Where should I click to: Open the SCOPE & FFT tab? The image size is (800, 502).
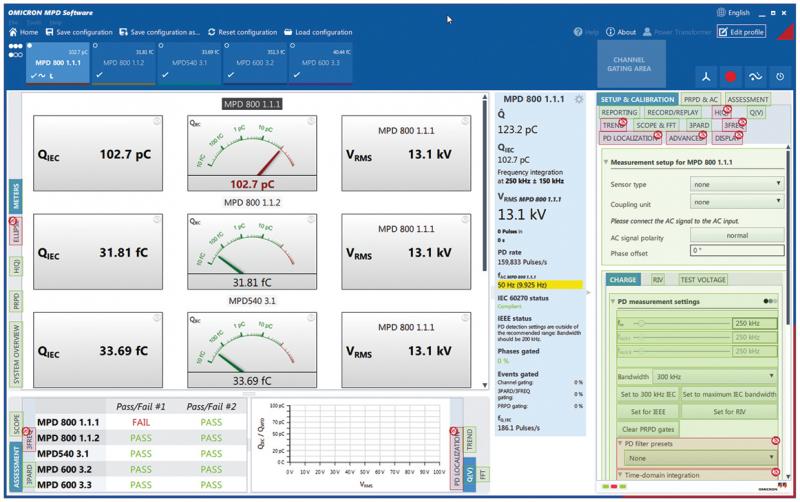point(656,125)
